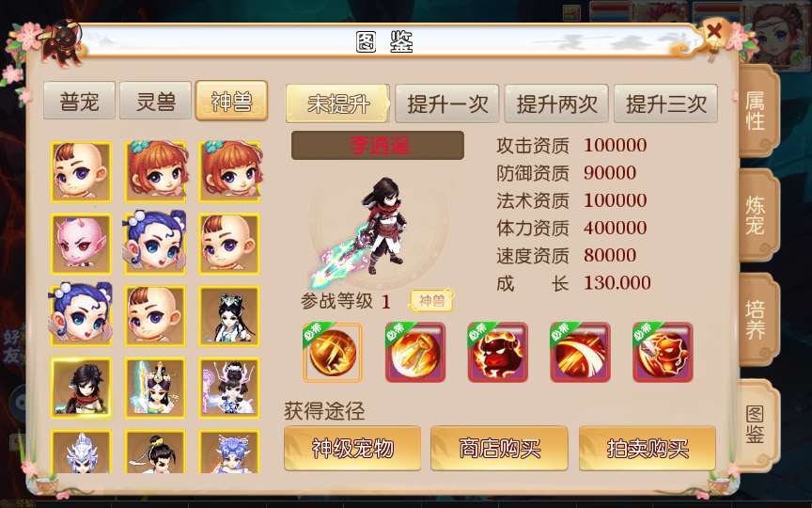The width and height of the screenshot is (812, 508).
Task: Select the fire lion with sword skill icon
Action: click(663, 353)
